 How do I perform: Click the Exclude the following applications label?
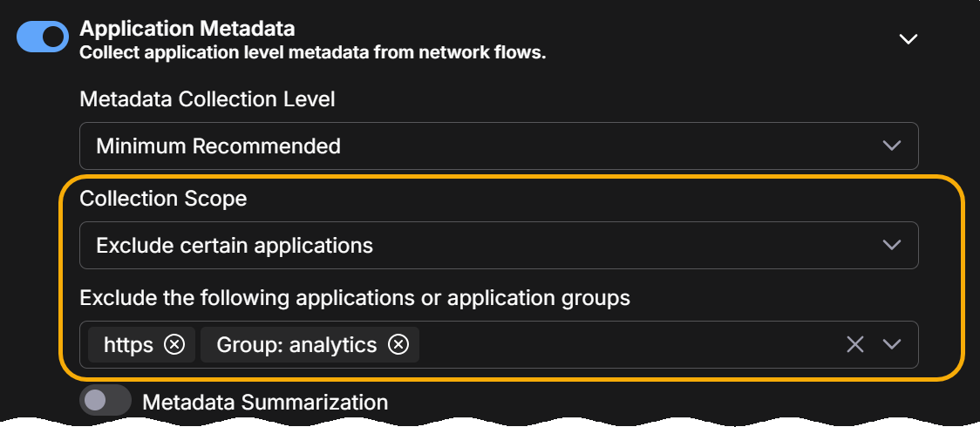355,298
